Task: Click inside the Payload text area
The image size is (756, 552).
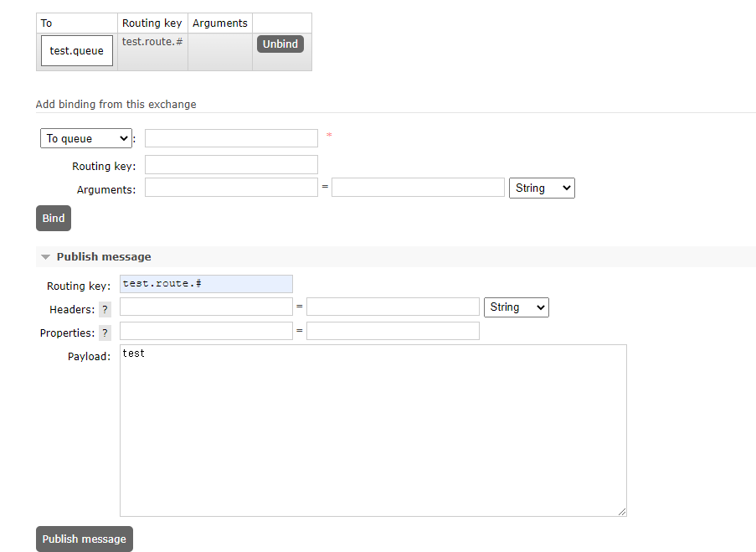Action: point(373,431)
